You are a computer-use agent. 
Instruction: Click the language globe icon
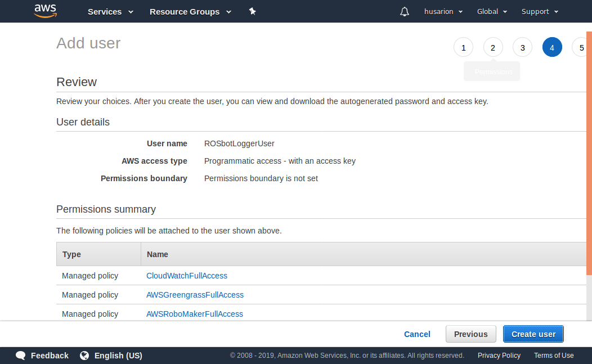(84, 356)
